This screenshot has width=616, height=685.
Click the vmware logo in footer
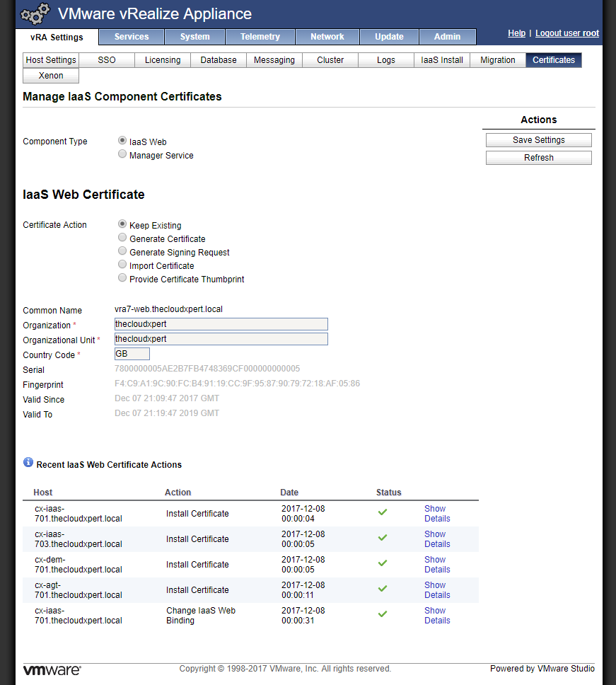[52, 669]
